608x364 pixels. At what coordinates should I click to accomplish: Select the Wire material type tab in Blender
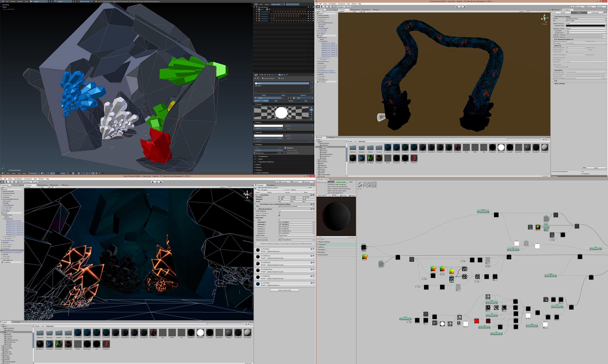point(276,101)
